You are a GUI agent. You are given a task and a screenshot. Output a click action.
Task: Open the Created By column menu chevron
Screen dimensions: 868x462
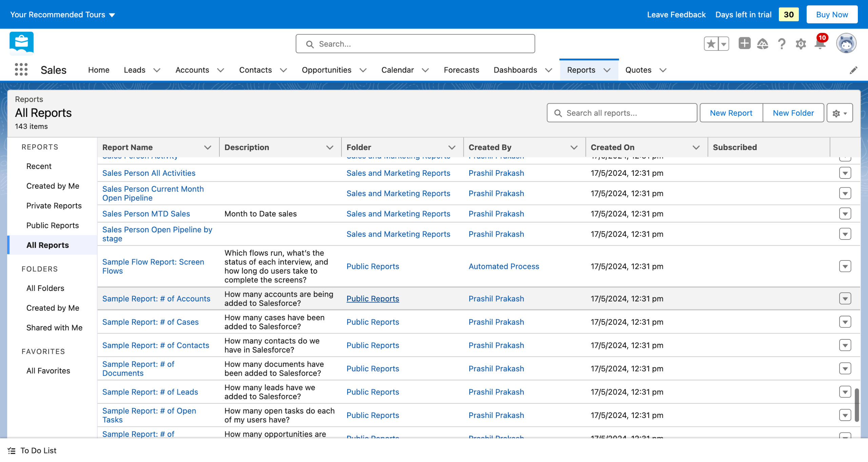[574, 147]
